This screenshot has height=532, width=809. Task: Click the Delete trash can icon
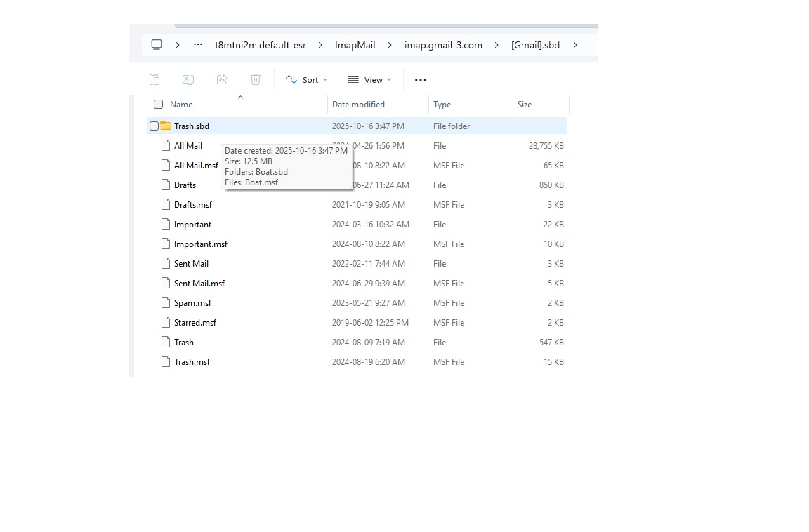[256, 80]
